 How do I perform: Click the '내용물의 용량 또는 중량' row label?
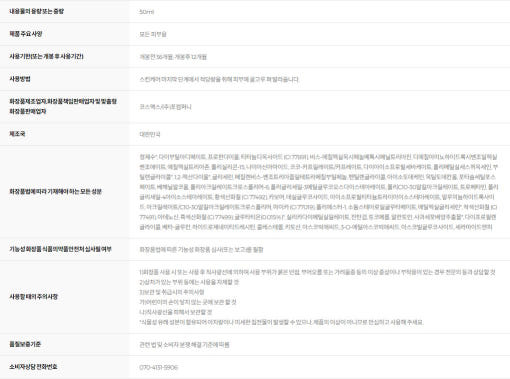pos(36,11)
